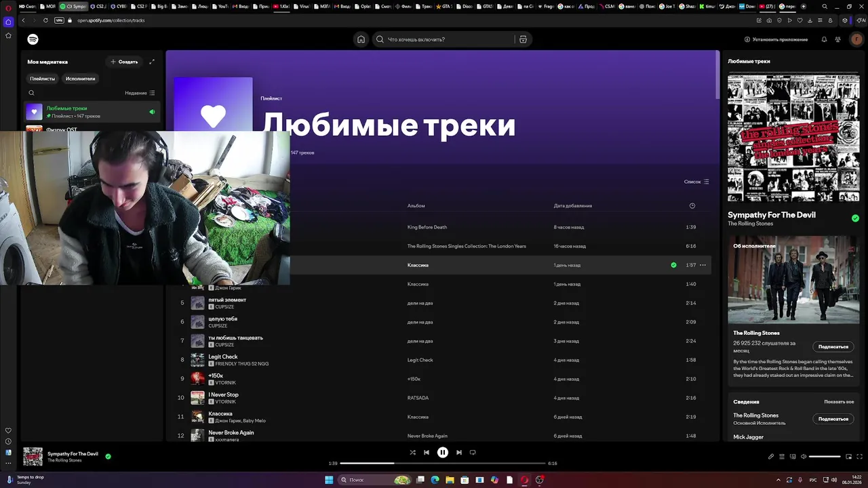
Task: Mute with the speaker icon in player
Action: pyautogui.click(x=803, y=456)
